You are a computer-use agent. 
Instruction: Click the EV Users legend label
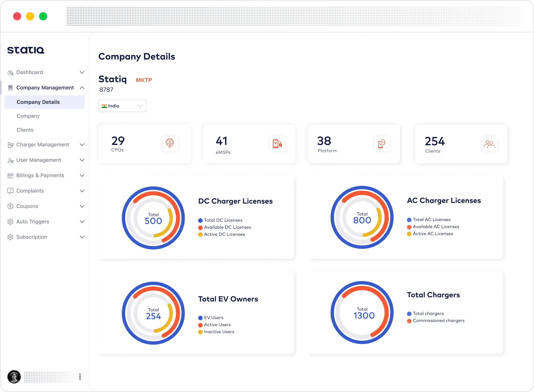[214, 318]
